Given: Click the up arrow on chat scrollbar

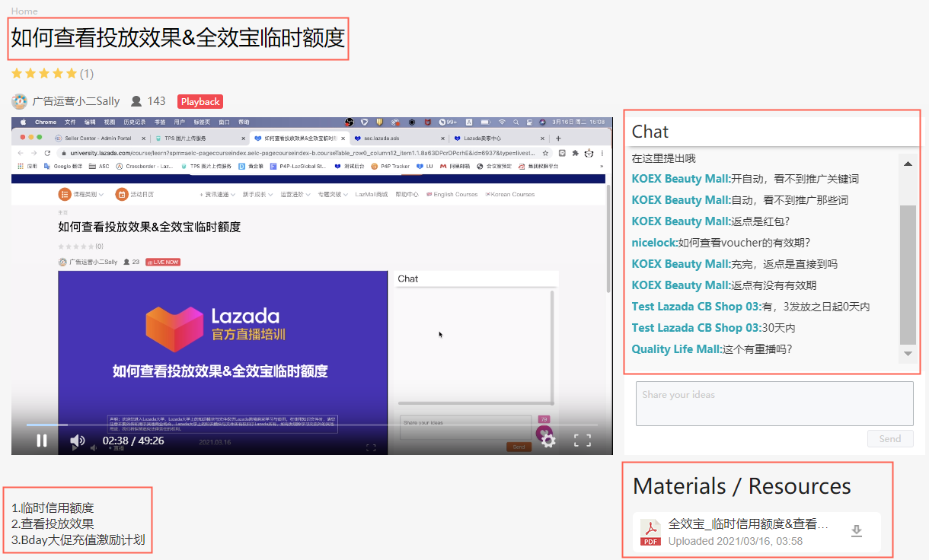Looking at the screenshot, I should tap(908, 164).
